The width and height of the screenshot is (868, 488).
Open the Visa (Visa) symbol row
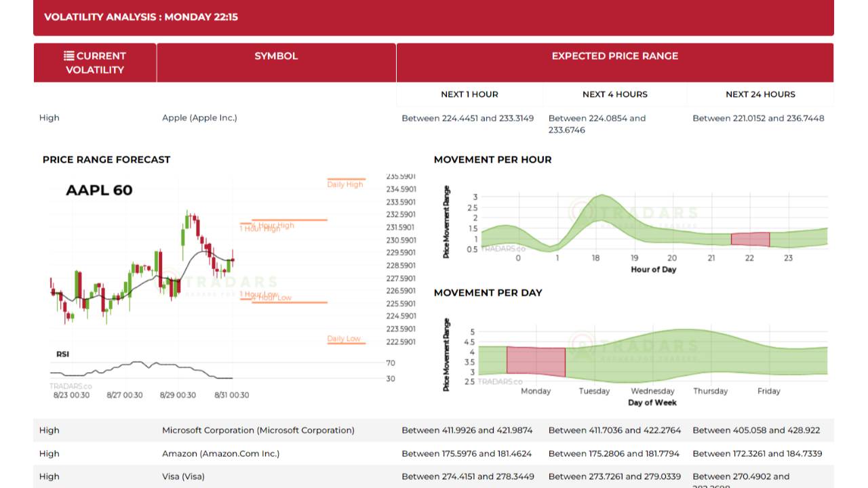tap(183, 476)
